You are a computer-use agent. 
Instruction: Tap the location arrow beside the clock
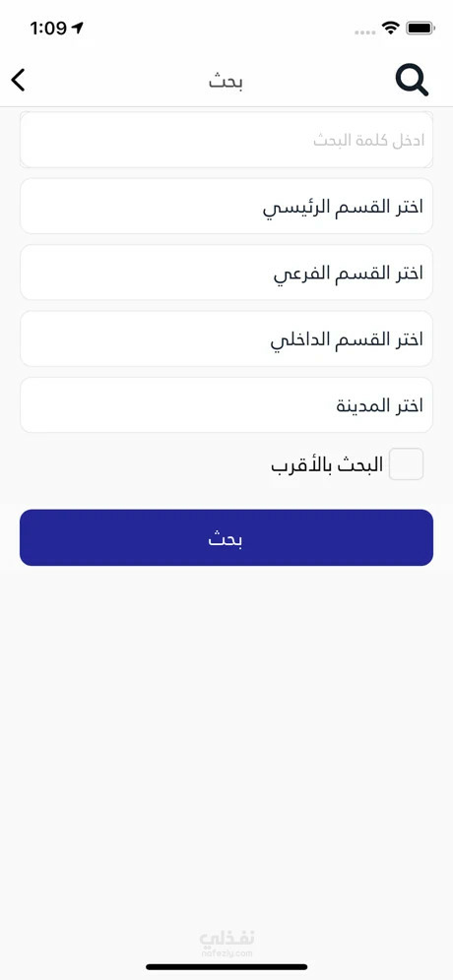[x=78, y=29]
